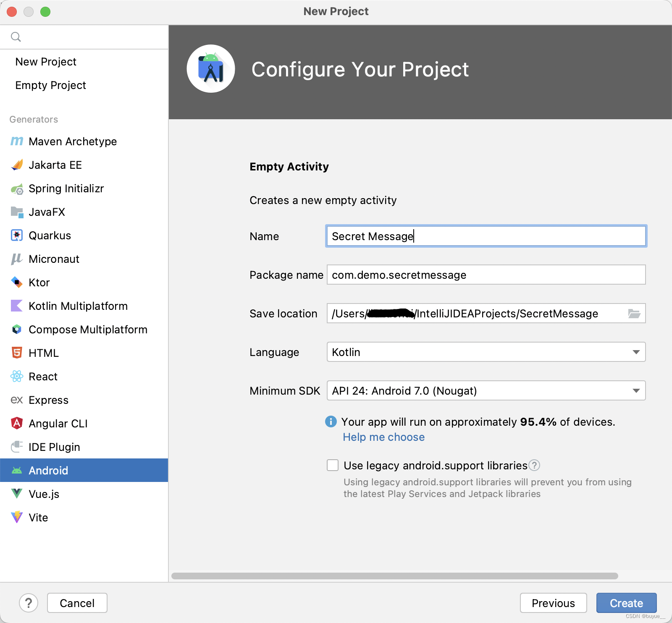Click the Express ex icon
This screenshot has height=623, width=672.
pyautogui.click(x=17, y=400)
